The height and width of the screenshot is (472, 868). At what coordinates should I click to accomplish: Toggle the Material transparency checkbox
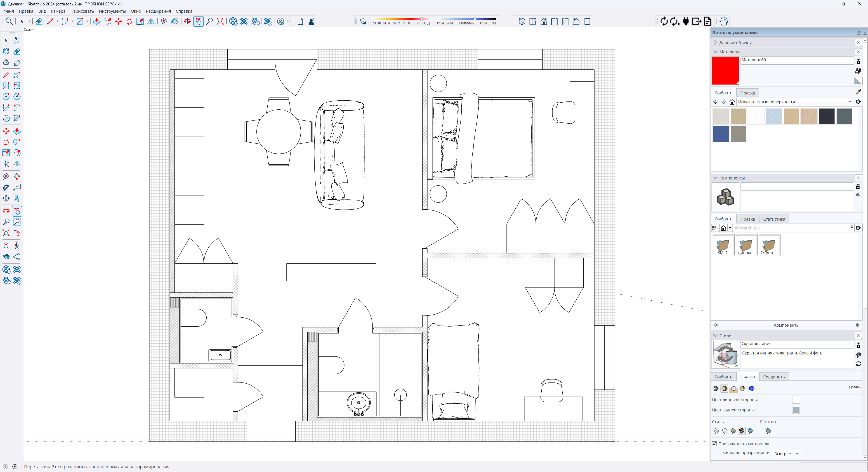coord(714,444)
